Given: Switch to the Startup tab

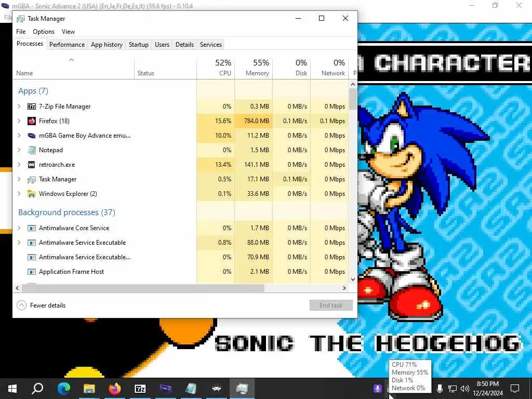Looking at the screenshot, I should click(x=138, y=45).
